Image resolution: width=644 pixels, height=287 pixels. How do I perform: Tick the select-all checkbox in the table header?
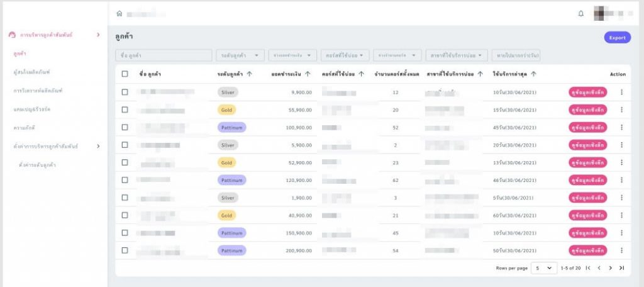[125, 74]
